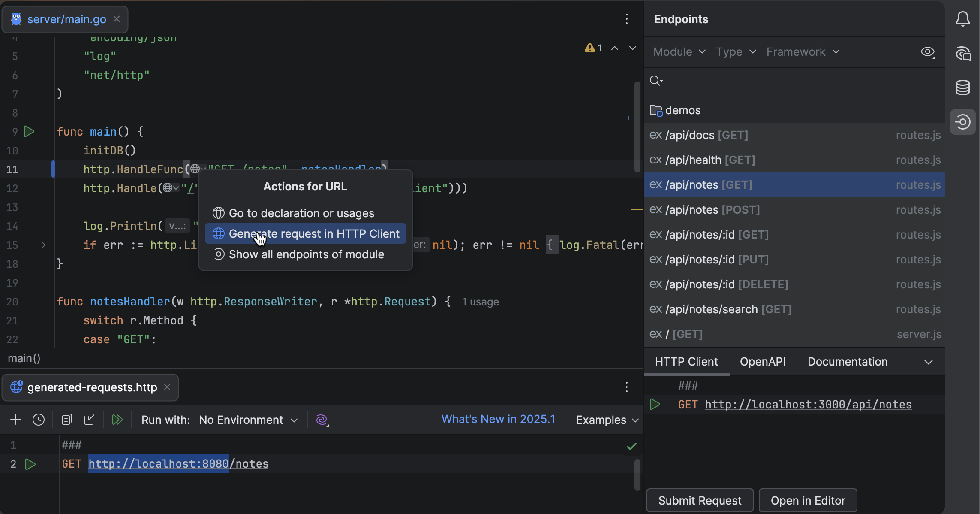Click the Endpoints tool window icon
This screenshot has width=980, height=514.
pyautogui.click(x=962, y=122)
